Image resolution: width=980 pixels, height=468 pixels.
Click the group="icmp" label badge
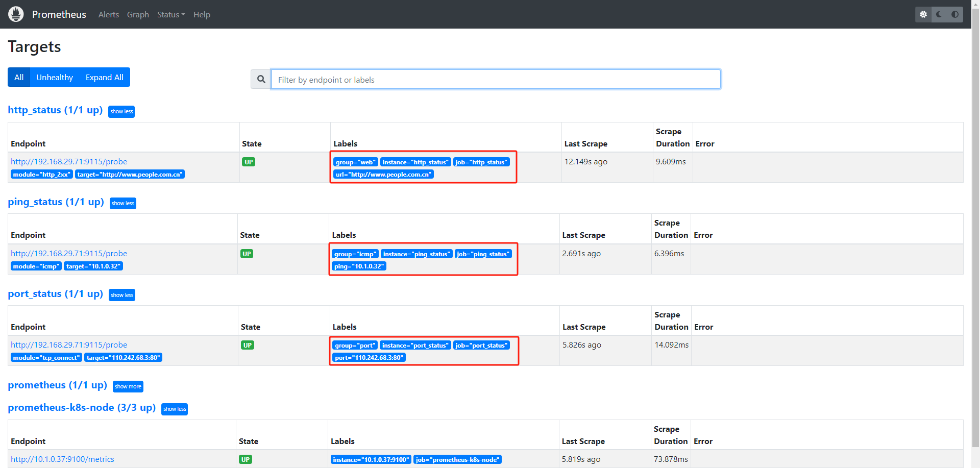tap(355, 254)
